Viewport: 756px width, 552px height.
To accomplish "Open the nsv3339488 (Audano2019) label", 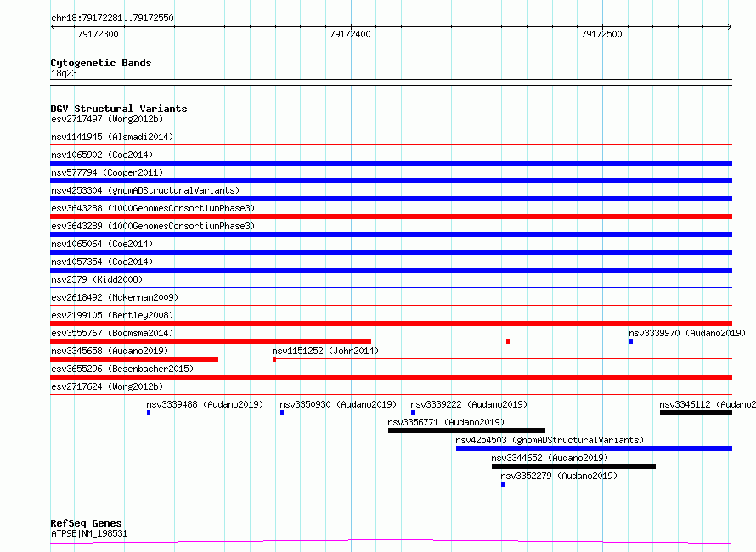I will [x=205, y=404].
